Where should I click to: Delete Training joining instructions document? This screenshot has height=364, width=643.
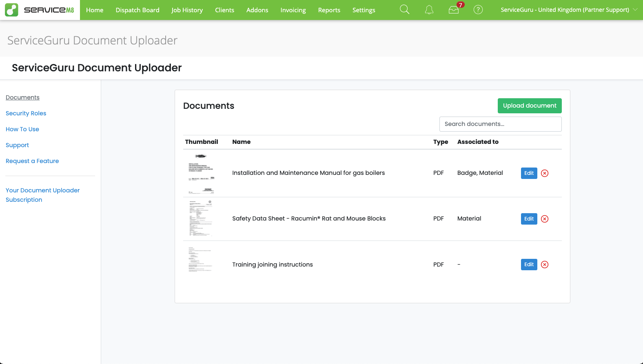coord(545,265)
